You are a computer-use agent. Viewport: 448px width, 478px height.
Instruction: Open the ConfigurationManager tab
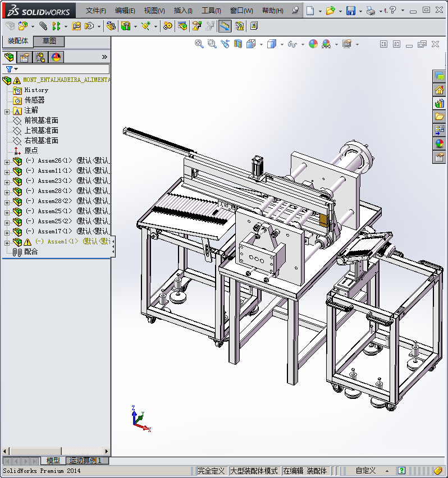[40, 57]
